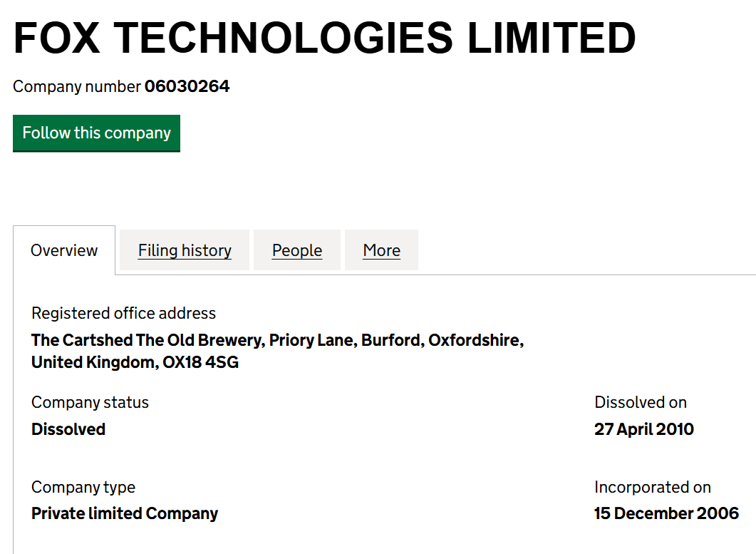Click the word Oxfordshire in the address

pyautogui.click(x=475, y=340)
